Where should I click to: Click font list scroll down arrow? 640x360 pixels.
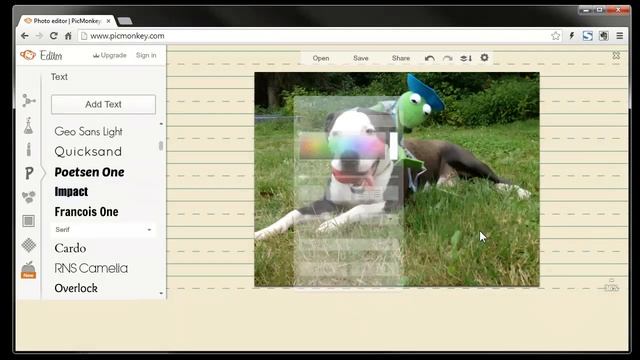click(x=161, y=293)
